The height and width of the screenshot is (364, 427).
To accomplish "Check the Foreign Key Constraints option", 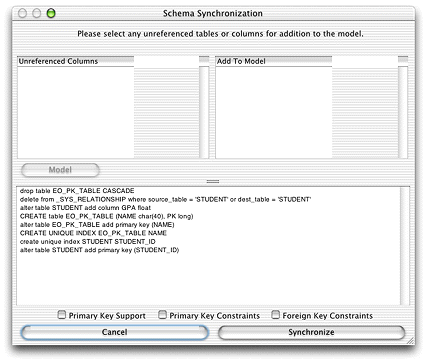I will [x=275, y=315].
